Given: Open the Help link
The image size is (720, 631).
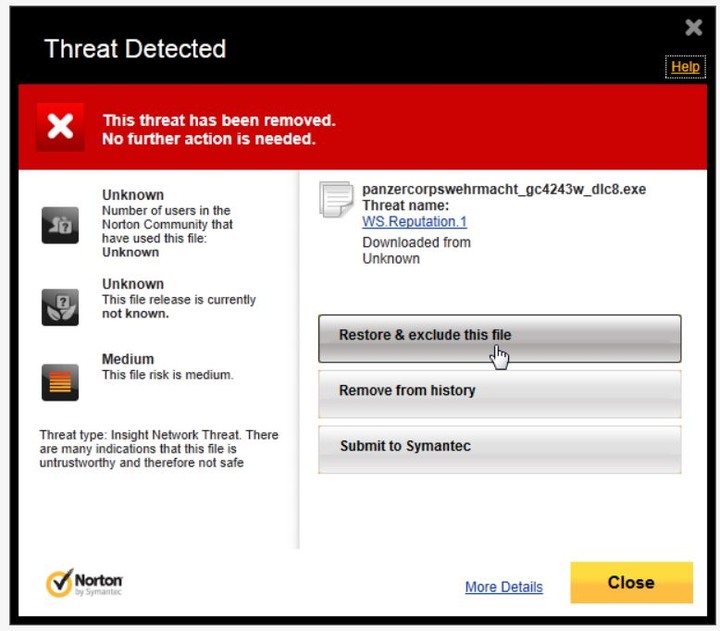Looking at the screenshot, I should tap(685, 67).
